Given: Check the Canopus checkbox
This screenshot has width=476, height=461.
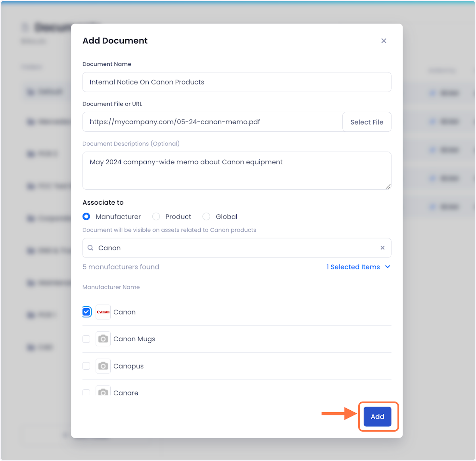Looking at the screenshot, I should point(86,366).
